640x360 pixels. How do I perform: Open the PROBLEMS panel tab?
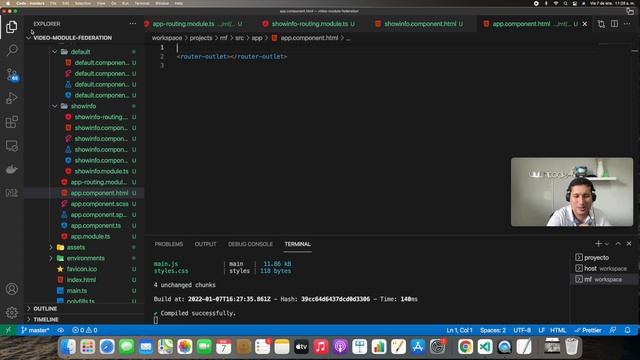point(169,244)
